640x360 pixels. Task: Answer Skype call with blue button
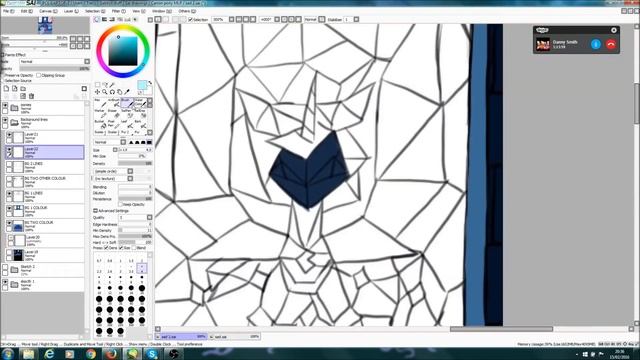point(596,44)
